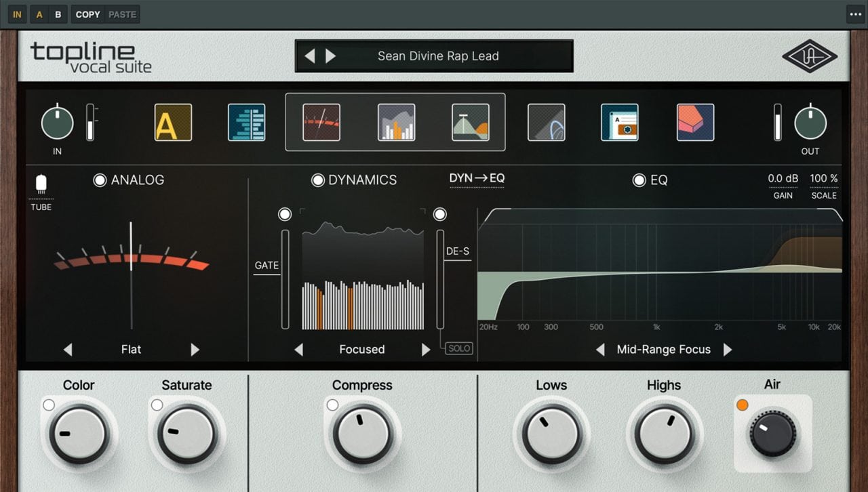Viewport: 868px width, 492px height.
Task: Enable the GATE module toggle
Action: coord(285,214)
